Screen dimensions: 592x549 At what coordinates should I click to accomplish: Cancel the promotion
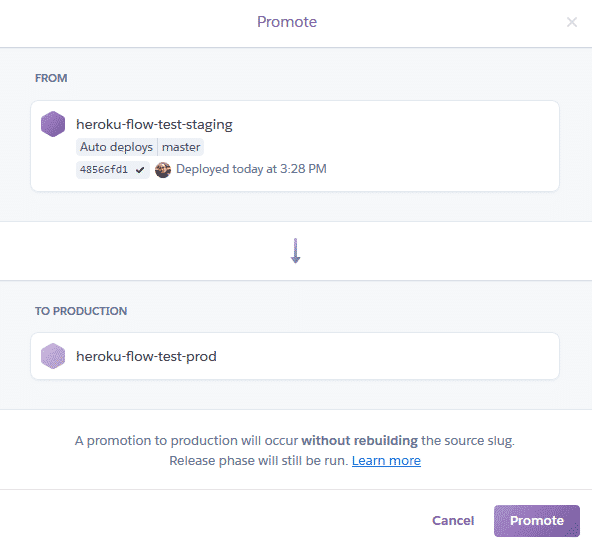point(453,521)
